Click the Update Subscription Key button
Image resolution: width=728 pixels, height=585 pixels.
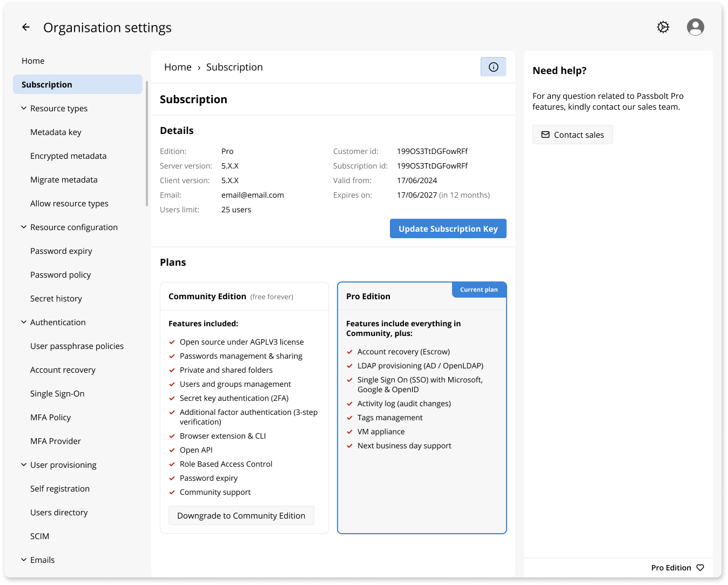click(x=448, y=228)
